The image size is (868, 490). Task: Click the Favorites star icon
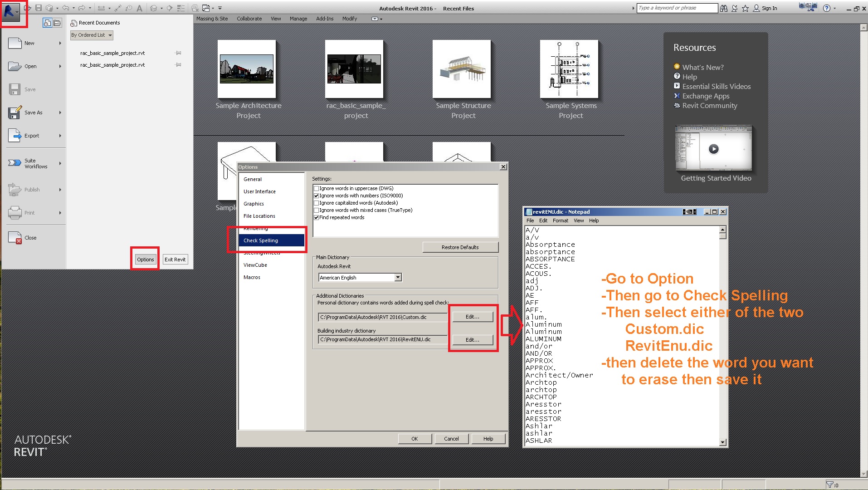pos(745,8)
